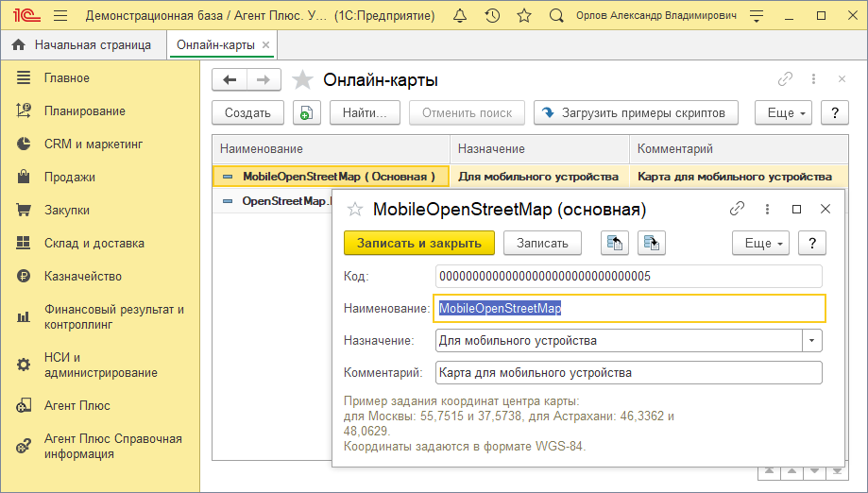
Task: Open Агент Плюс Справочная информация section
Action: [113, 446]
